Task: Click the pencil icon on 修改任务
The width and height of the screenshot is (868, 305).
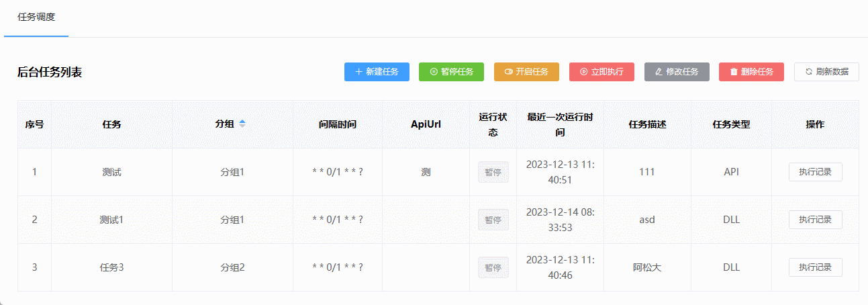Action: point(659,72)
